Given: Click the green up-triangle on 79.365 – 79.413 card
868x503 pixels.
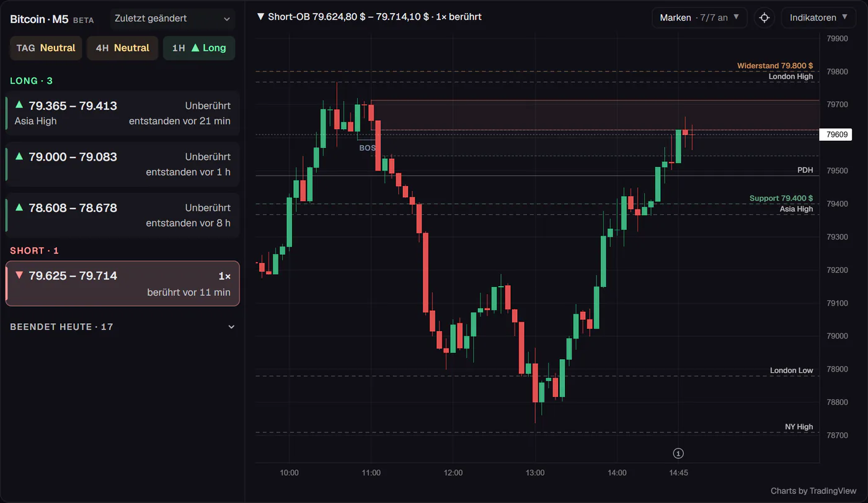Looking at the screenshot, I should 19,105.
